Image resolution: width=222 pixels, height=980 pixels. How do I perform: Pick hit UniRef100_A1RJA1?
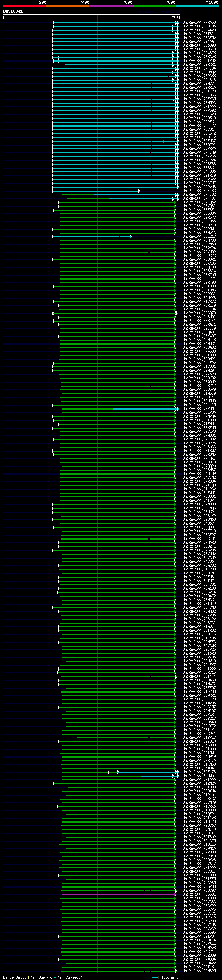[x=199, y=795]
